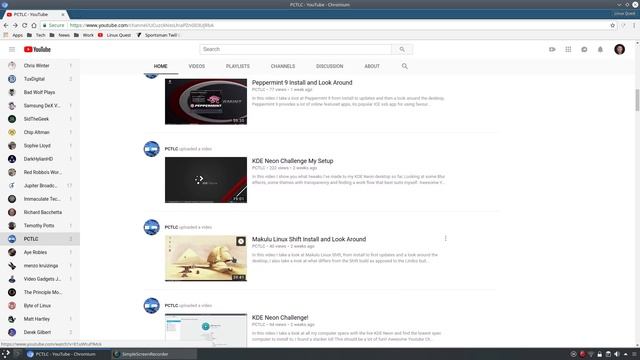
Task: Switch to SimpleScreenRecorder taskbar entry
Action: [154, 354]
